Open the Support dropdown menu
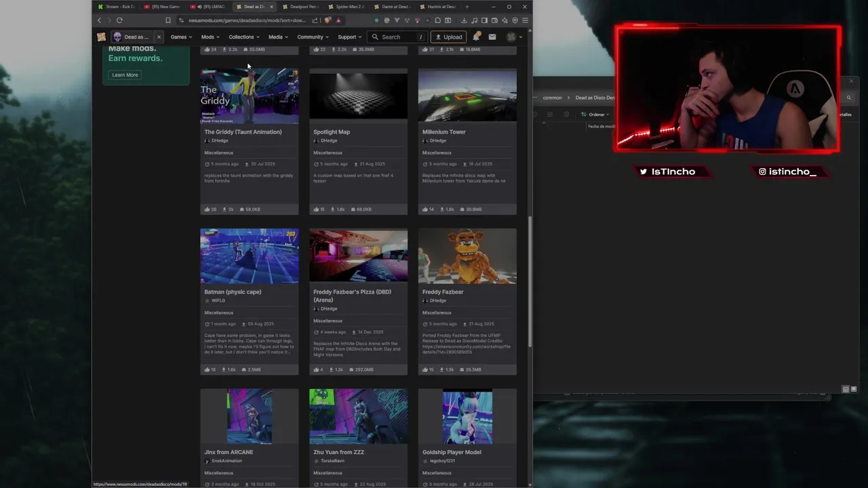 coord(350,37)
